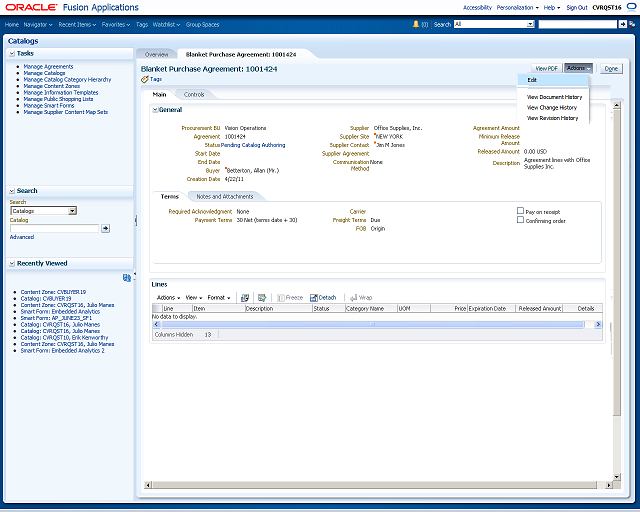Click the Description column header
640x512 pixels.
click(278, 309)
